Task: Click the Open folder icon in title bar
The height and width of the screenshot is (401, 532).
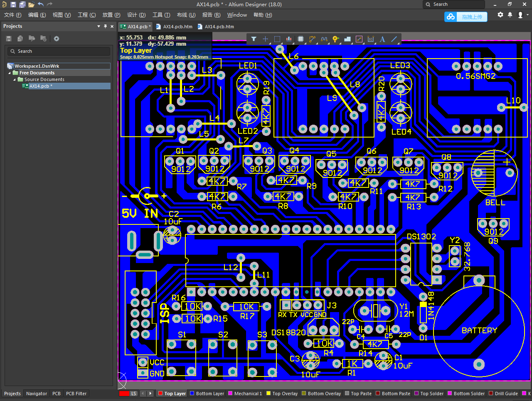Action: click(x=31, y=5)
